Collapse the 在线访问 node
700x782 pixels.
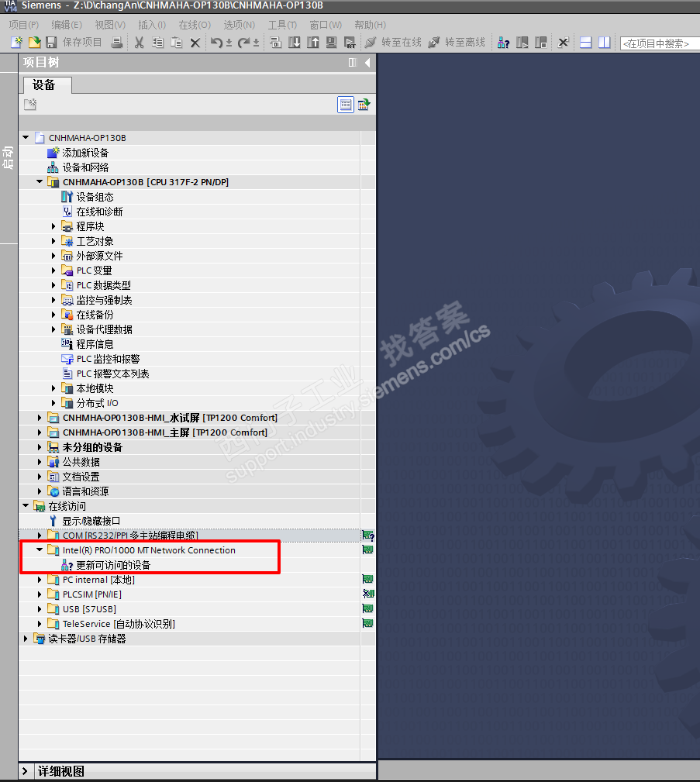point(26,506)
